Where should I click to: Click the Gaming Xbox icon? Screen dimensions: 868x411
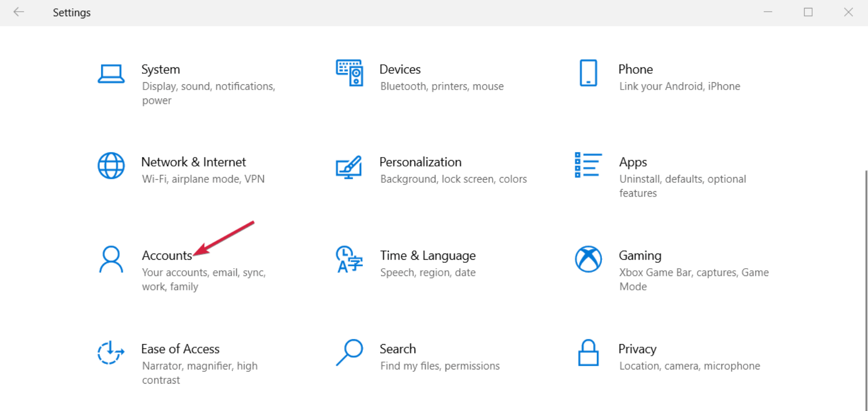588,259
